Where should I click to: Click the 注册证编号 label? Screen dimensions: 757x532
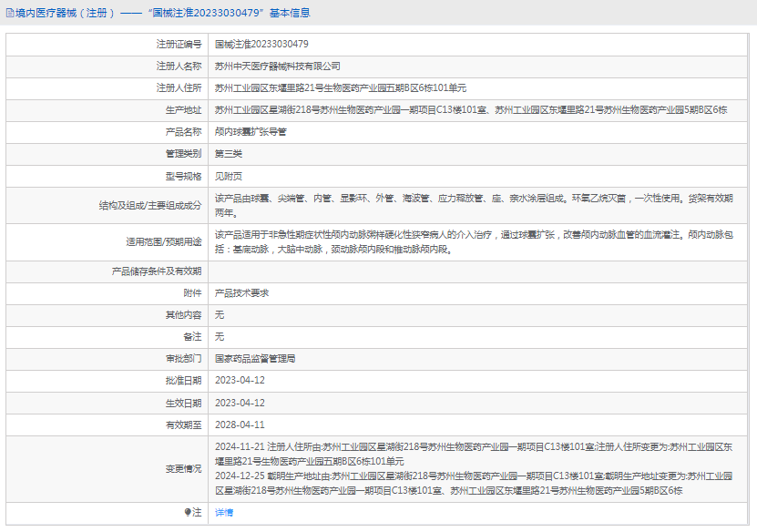(x=179, y=45)
